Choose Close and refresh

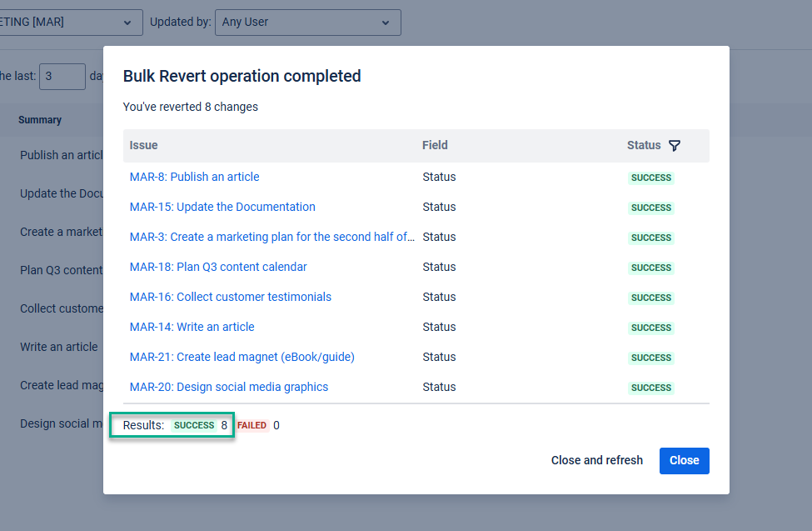[x=596, y=460]
